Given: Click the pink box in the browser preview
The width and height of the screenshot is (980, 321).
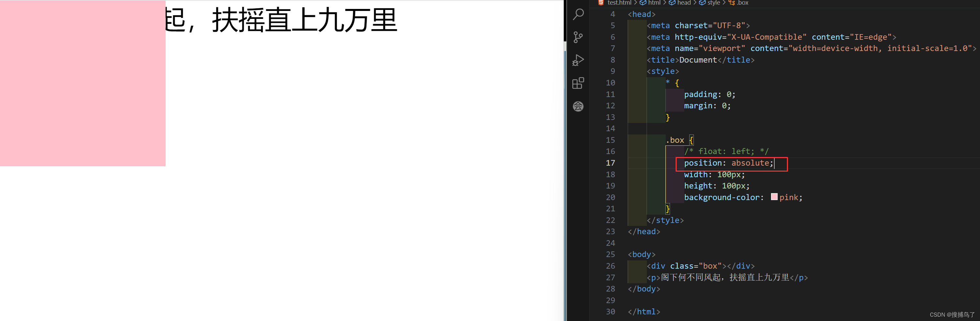Looking at the screenshot, I should click(x=82, y=83).
